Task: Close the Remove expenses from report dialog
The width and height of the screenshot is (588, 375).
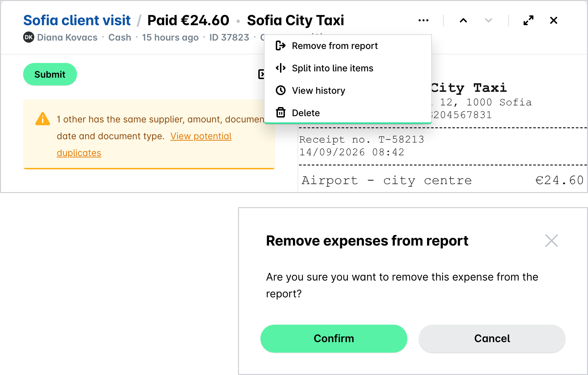Action: click(552, 241)
